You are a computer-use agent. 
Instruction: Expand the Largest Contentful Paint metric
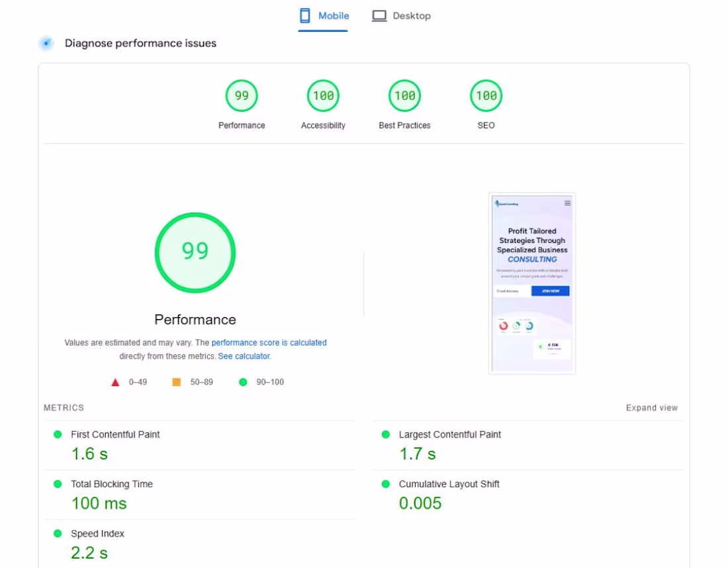pos(449,435)
